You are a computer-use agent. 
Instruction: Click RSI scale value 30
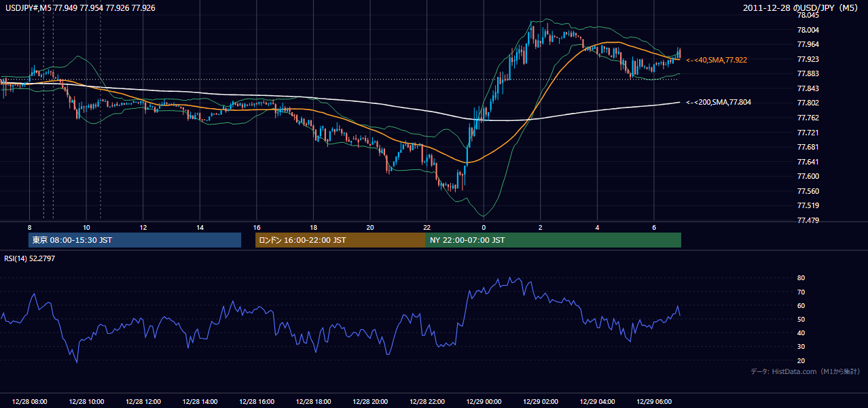801,347
